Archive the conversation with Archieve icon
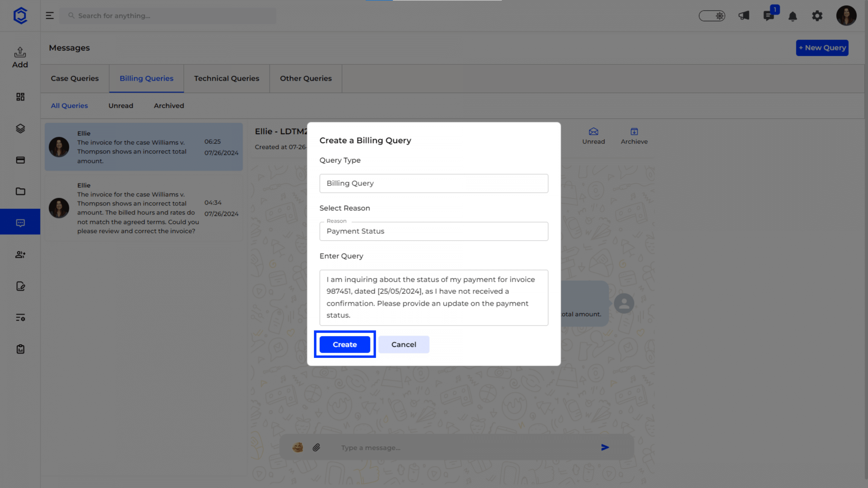This screenshot has height=488, width=868. point(634,136)
